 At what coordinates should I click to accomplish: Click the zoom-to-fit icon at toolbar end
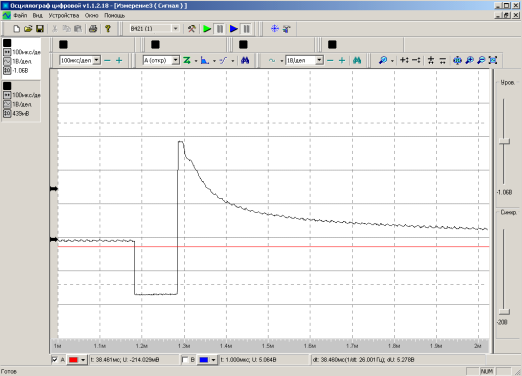493,60
